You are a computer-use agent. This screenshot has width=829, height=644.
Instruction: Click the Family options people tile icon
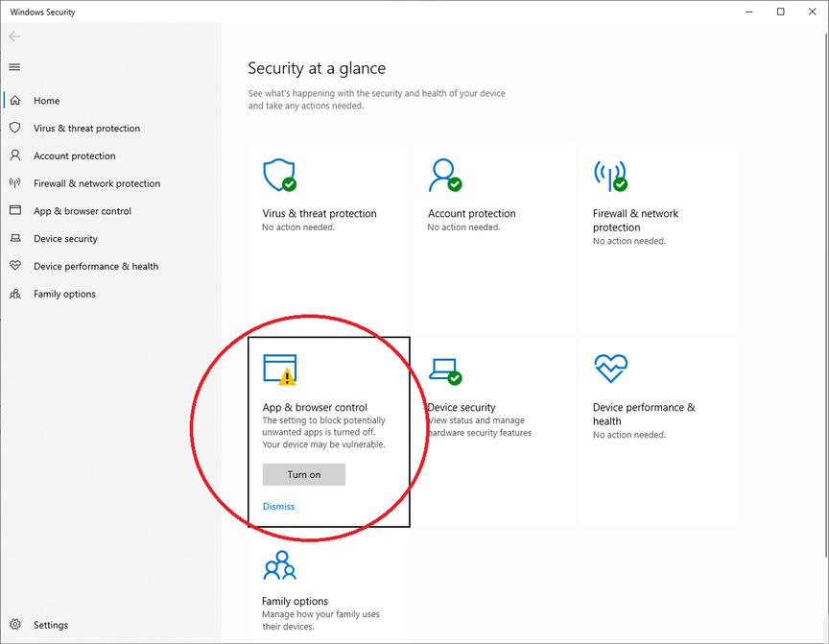pos(279,565)
